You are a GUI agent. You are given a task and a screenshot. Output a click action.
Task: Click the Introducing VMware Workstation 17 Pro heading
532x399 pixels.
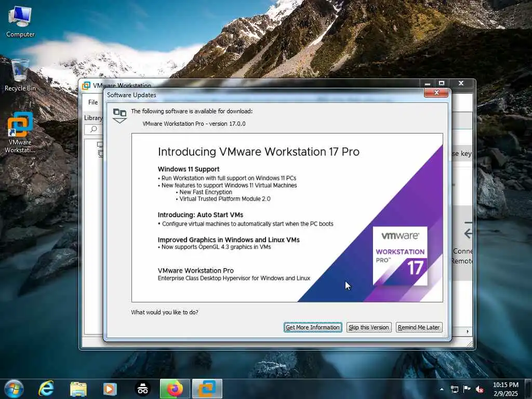tap(259, 152)
